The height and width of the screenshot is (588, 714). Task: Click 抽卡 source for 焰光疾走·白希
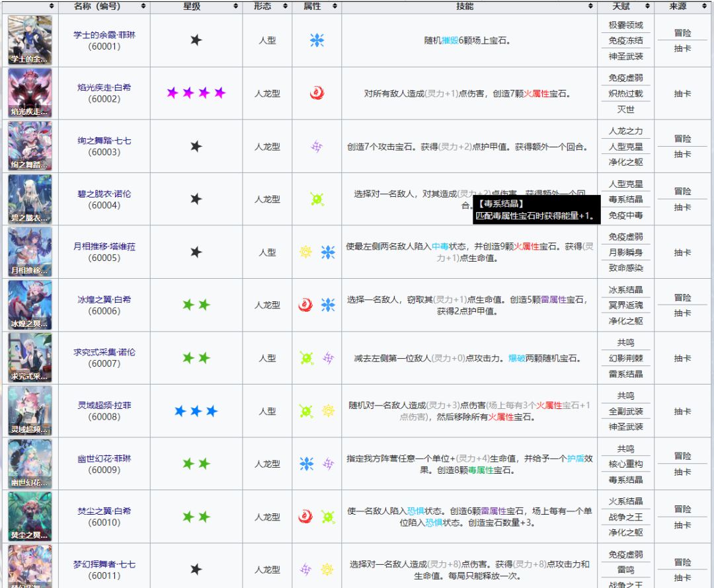coord(682,94)
